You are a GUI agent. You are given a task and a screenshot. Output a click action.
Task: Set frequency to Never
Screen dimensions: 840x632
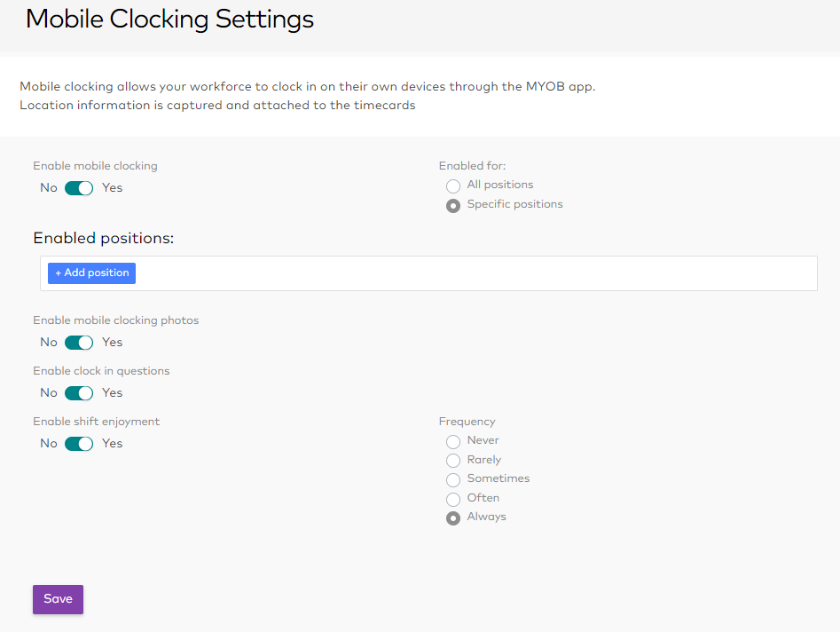[x=453, y=441]
